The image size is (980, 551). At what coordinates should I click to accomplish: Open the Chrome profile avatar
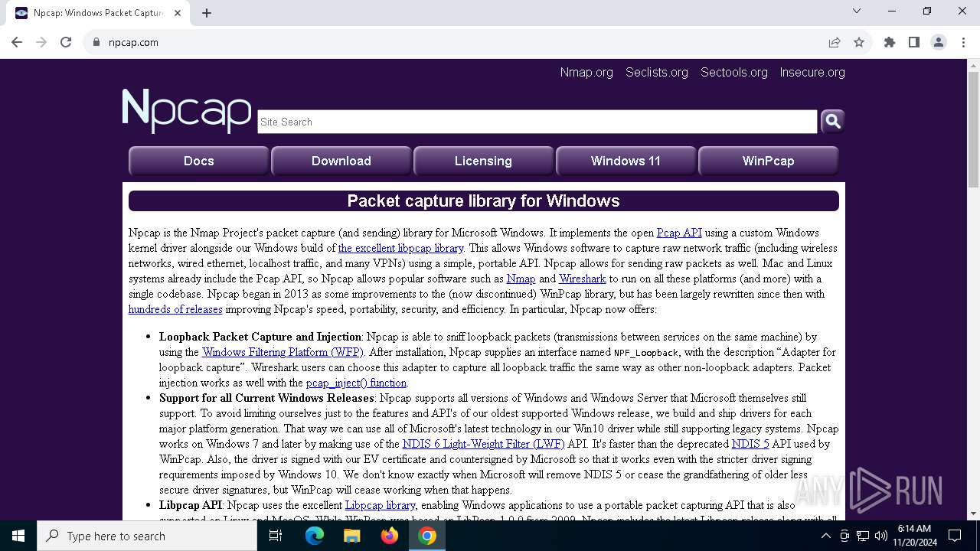pyautogui.click(x=939, y=42)
